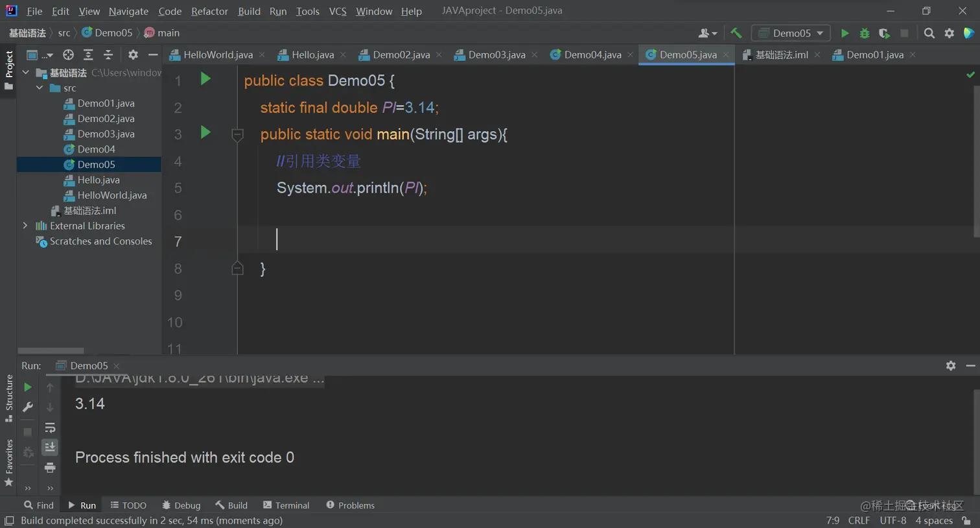Open the Demo05 run configuration dropdown
The width and height of the screenshot is (980, 528).
(791, 33)
